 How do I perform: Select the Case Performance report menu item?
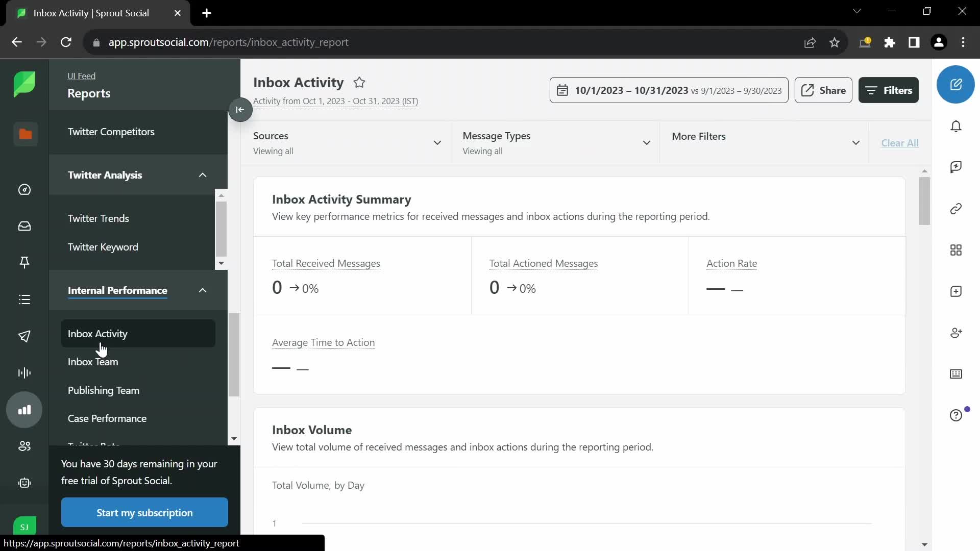point(107,418)
